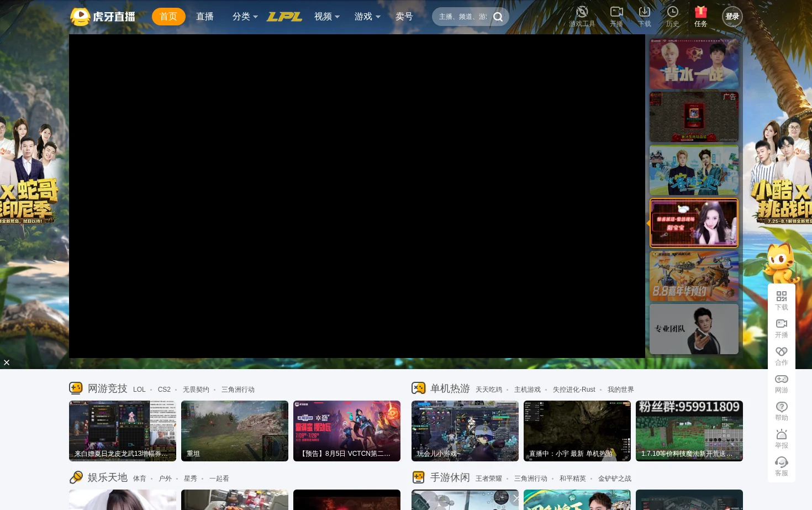The height and width of the screenshot is (510, 812).
Task: Open the 体育 sports link
Action: point(140,479)
